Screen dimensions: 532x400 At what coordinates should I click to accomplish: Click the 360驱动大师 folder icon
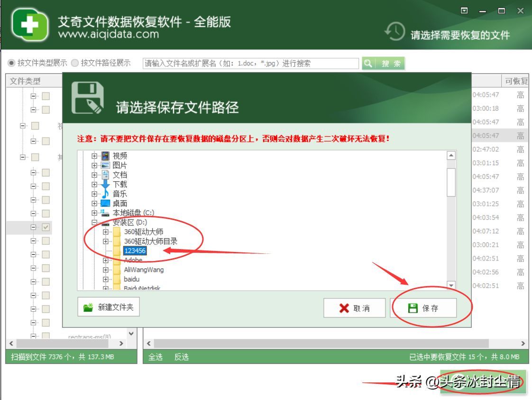(x=117, y=232)
